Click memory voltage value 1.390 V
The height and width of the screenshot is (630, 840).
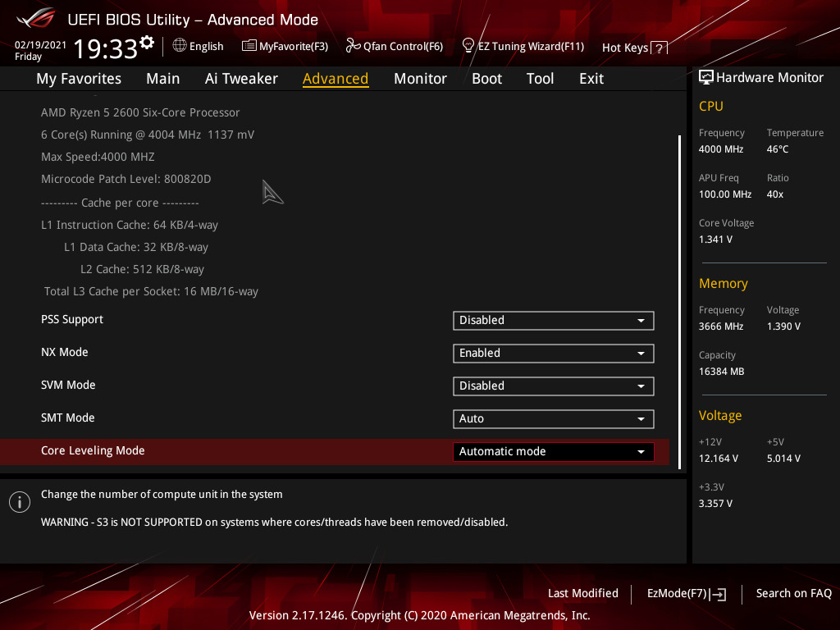[783, 326]
